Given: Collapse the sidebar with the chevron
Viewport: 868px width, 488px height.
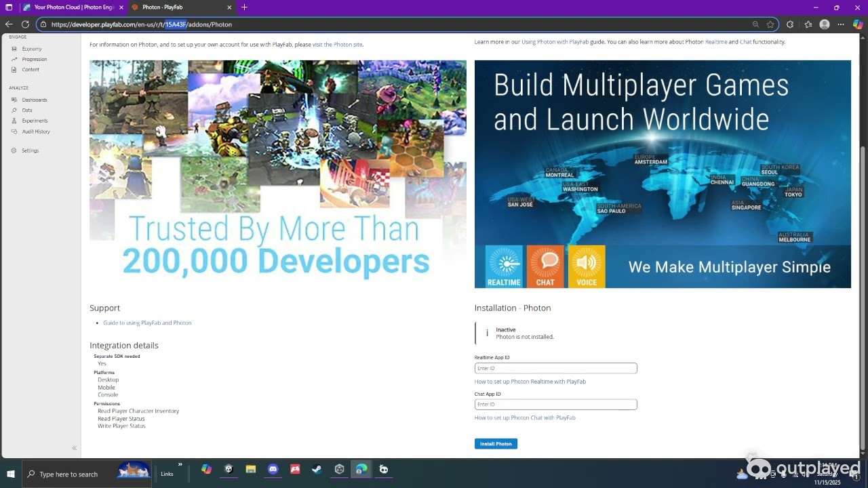Looking at the screenshot, I should click(75, 448).
